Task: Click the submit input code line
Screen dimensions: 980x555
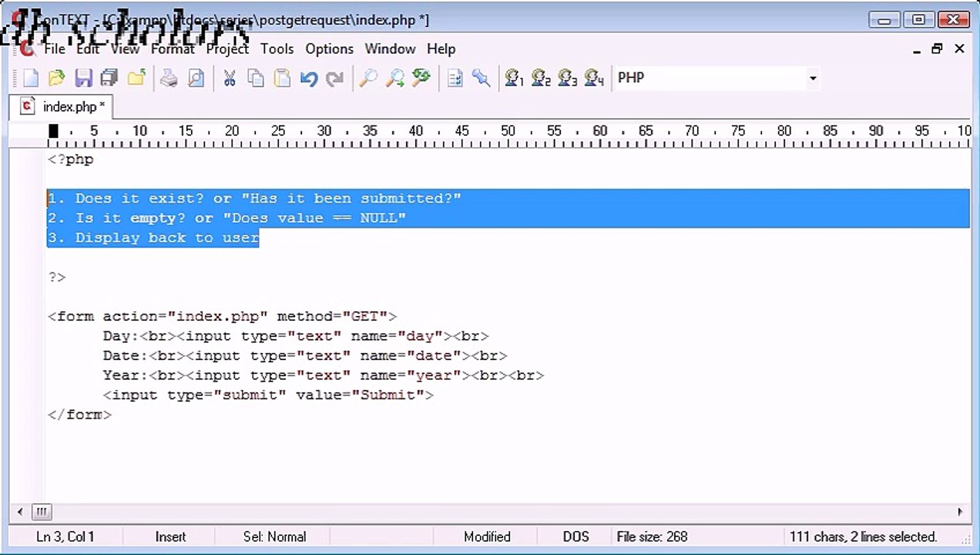Action: [268, 395]
